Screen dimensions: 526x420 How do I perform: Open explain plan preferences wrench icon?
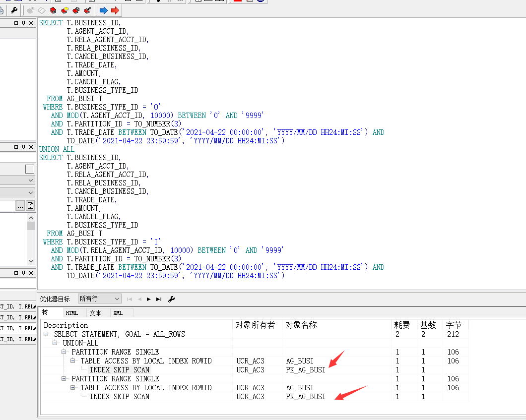pyautogui.click(x=171, y=299)
